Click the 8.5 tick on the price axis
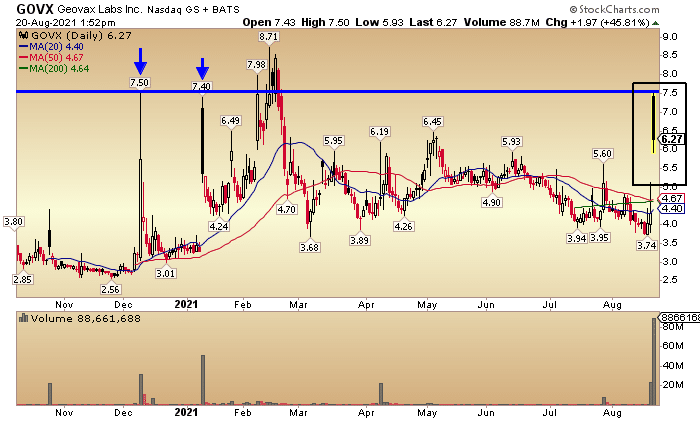Screen dimensions: 700x421 tap(670, 55)
